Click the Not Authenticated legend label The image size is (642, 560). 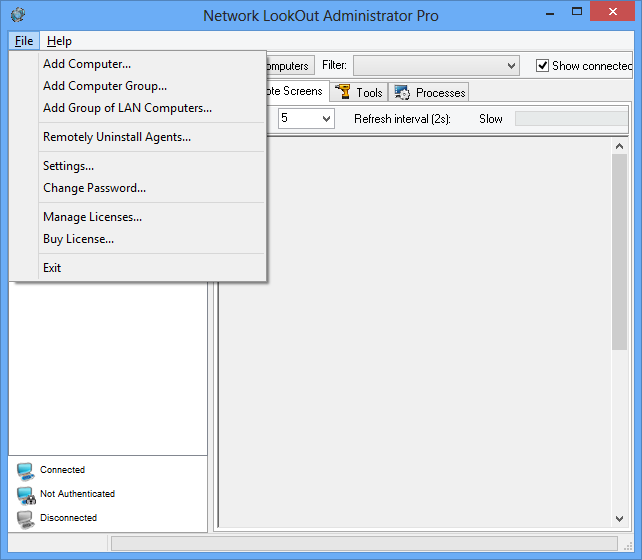pos(77,494)
